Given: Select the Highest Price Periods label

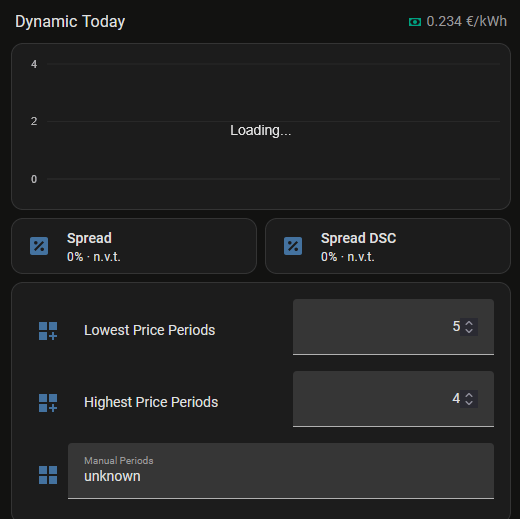Looking at the screenshot, I should point(151,402).
